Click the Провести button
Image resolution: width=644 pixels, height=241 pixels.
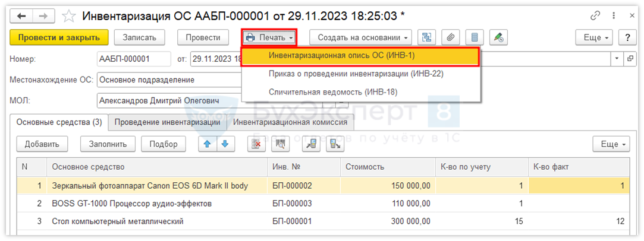203,37
